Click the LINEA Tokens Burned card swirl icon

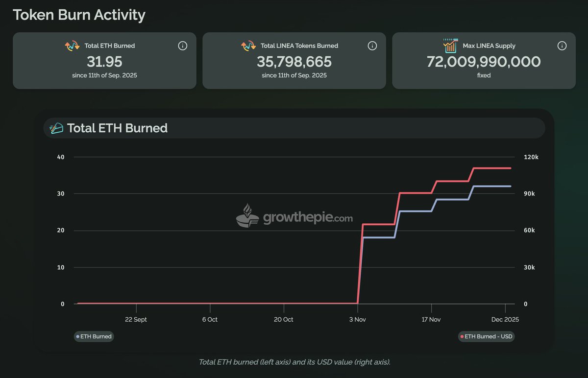(x=248, y=46)
